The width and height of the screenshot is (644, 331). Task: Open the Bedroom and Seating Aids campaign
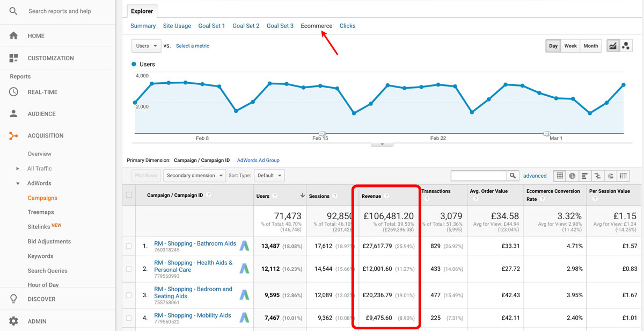click(x=192, y=292)
